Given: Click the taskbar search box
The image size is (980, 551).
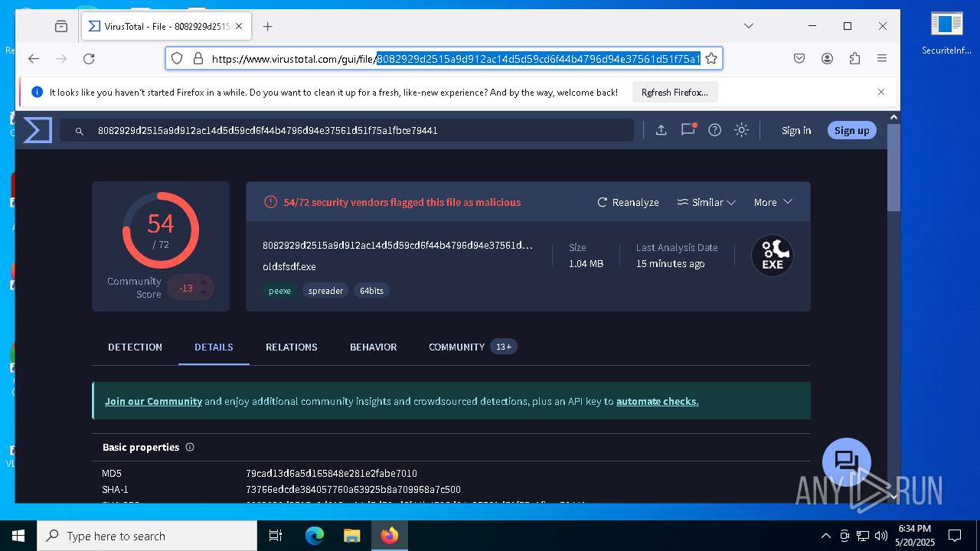Looking at the screenshot, I should (147, 536).
